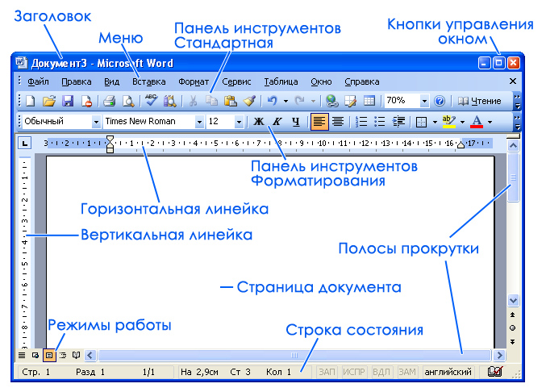
Task: Open font size 12 dropdown
Action: tap(239, 122)
